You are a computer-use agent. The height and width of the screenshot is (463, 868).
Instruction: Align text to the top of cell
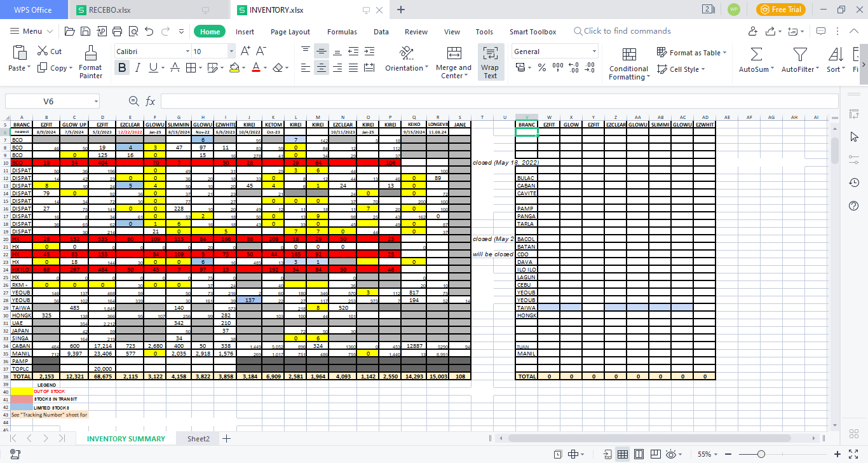[x=306, y=52]
